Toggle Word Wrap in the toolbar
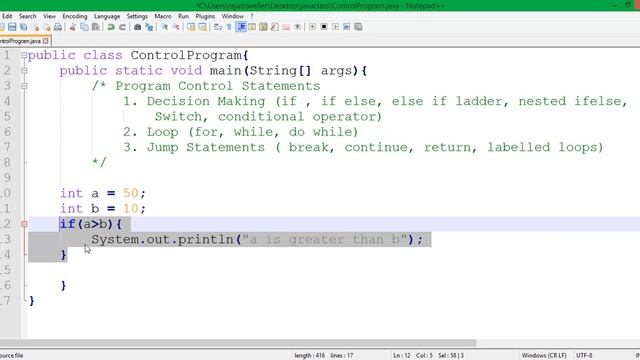 tap(218, 27)
